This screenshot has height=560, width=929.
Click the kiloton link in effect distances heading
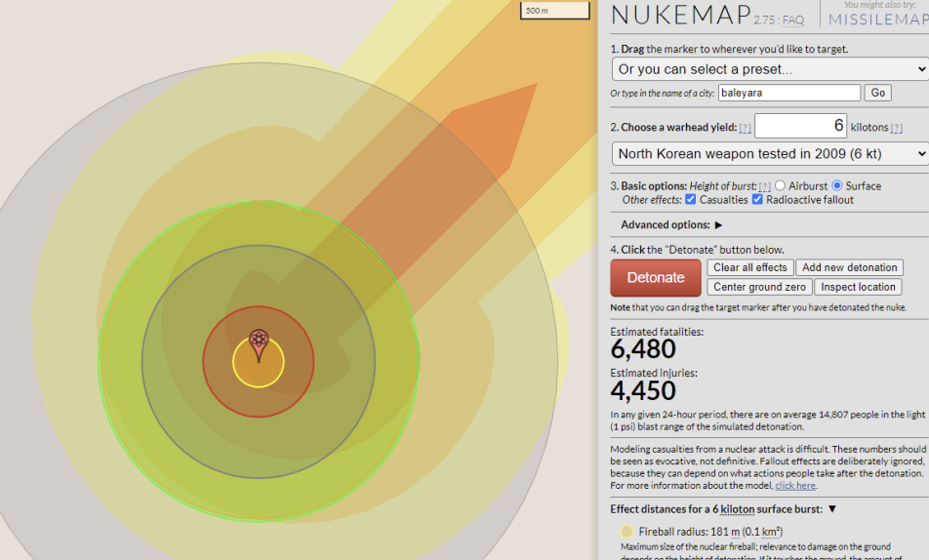pyautogui.click(x=738, y=509)
